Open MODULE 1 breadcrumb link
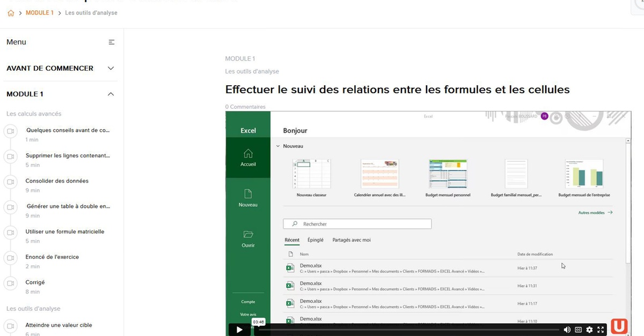 point(40,13)
